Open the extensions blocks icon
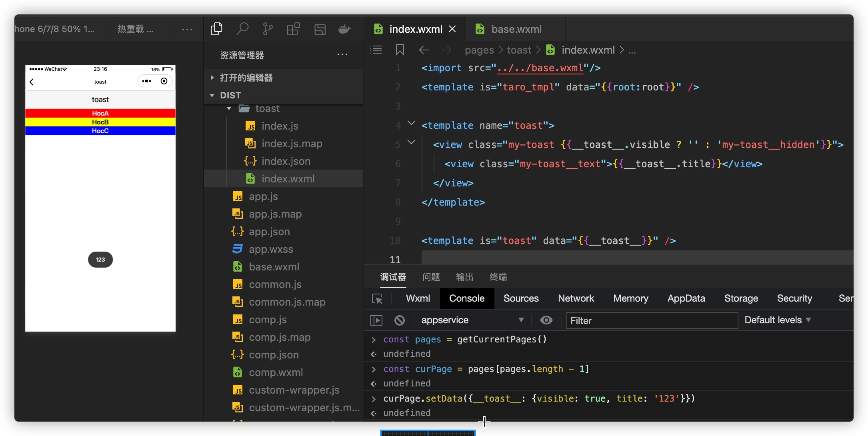Viewport: 868px width, 436px height. click(x=293, y=29)
